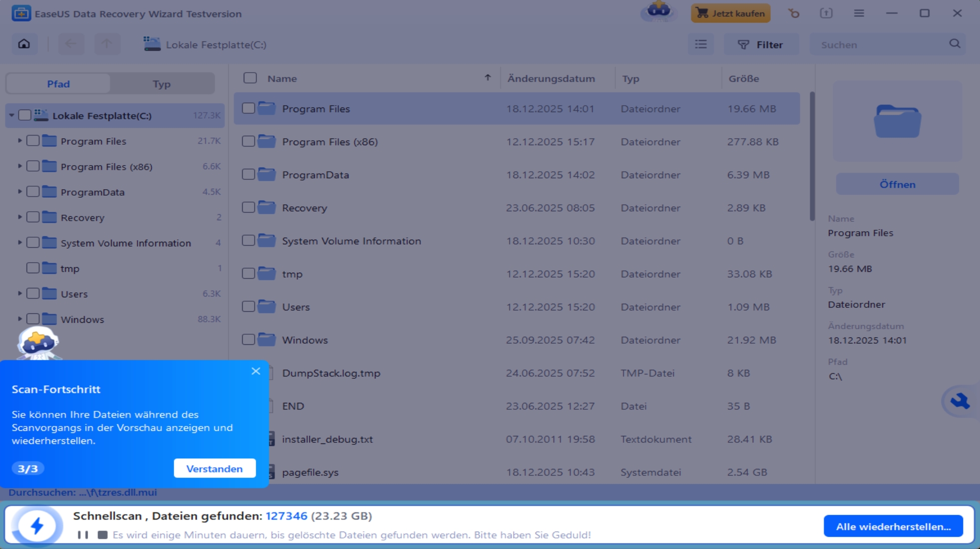Switch list view mode icon
Screen dimensions: 980x549
(x=701, y=45)
